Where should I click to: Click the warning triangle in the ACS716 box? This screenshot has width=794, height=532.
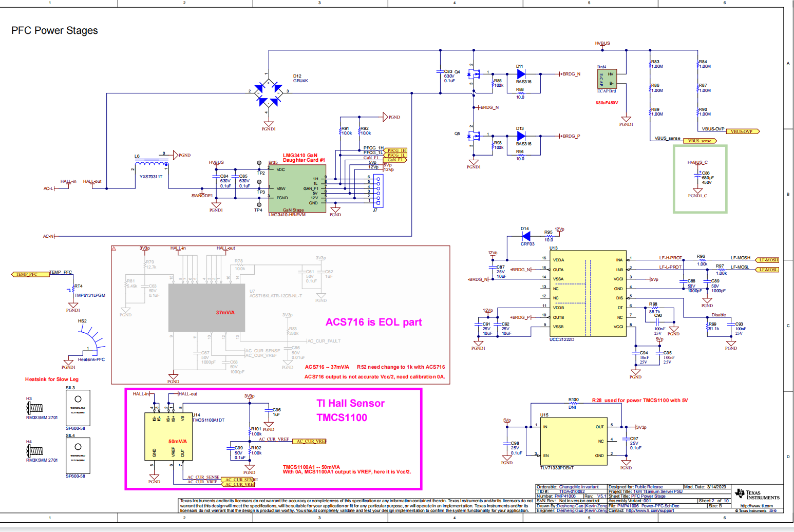point(114,249)
